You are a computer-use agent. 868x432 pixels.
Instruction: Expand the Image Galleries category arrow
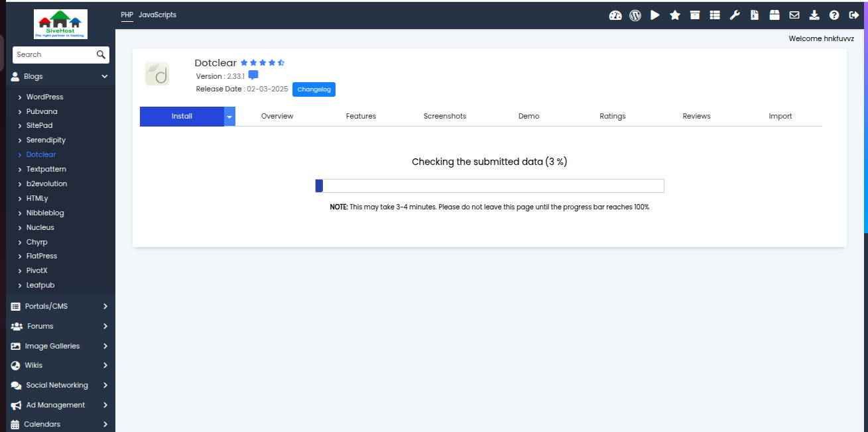pyautogui.click(x=105, y=347)
